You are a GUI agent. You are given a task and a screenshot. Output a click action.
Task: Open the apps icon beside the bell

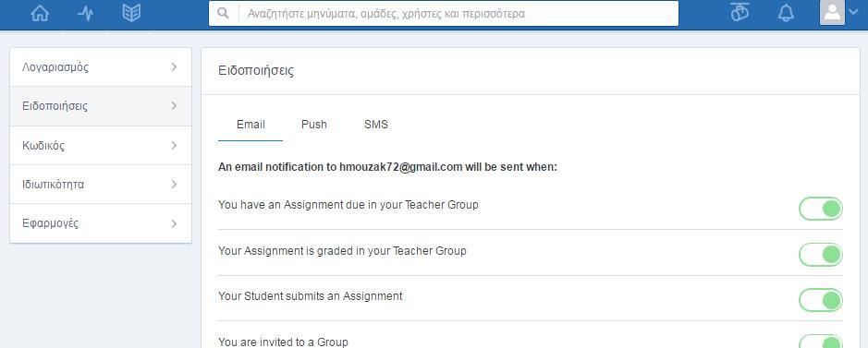[740, 13]
